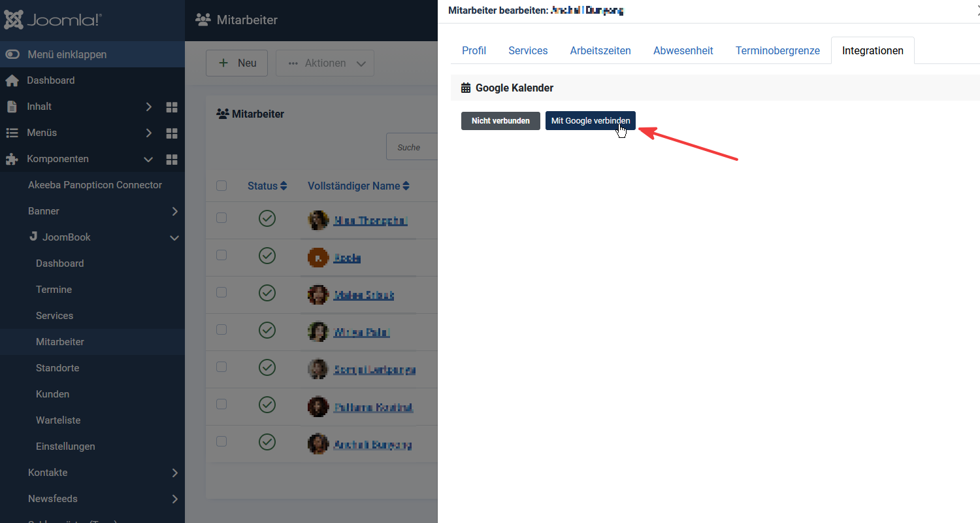Open the Aktionen dropdown
Viewport: 980px width, 523px height.
click(325, 63)
